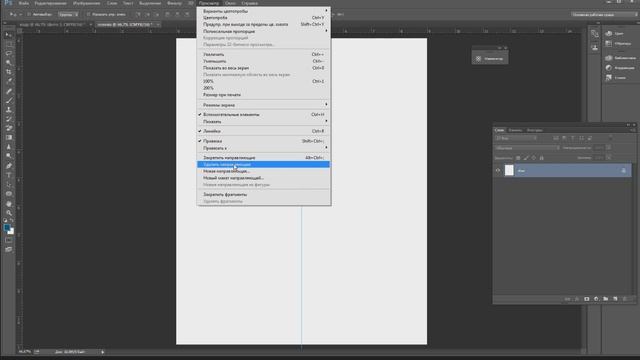Click the Lock all padlock icon
The height and width of the screenshot is (360, 640).
542,158
